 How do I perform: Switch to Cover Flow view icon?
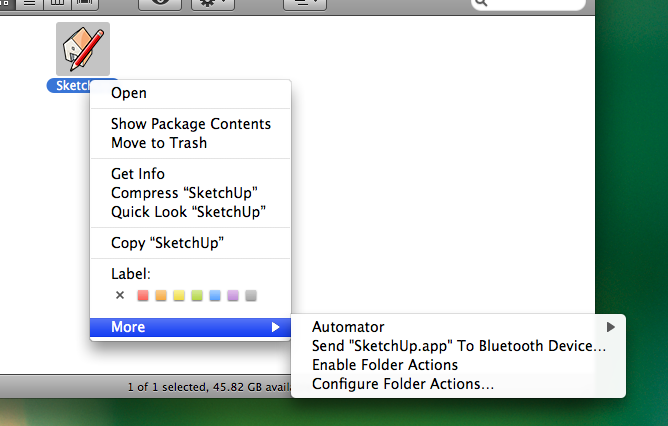click(x=85, y=4)
